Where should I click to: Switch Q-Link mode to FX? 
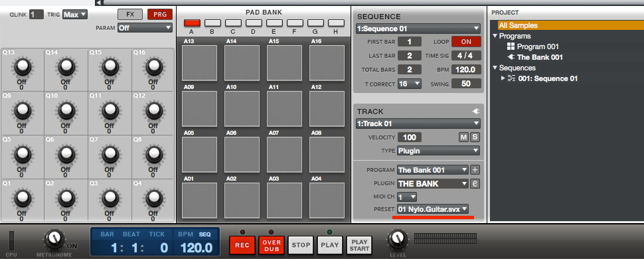click(x=129, y=14)
